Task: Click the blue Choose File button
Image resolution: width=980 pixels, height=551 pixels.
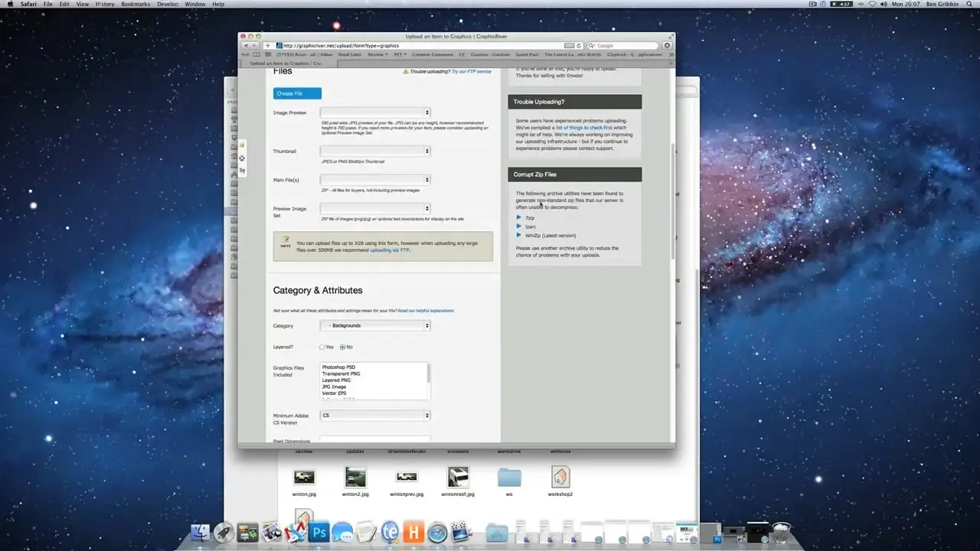Action: point(297,93)
